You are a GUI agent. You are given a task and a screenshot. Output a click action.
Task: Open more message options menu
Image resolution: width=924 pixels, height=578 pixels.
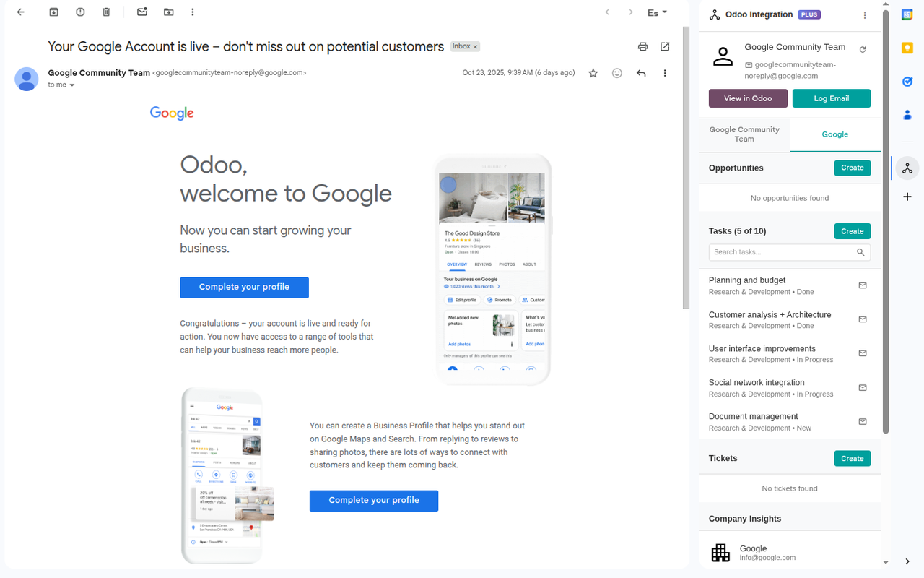coord(665,73)
